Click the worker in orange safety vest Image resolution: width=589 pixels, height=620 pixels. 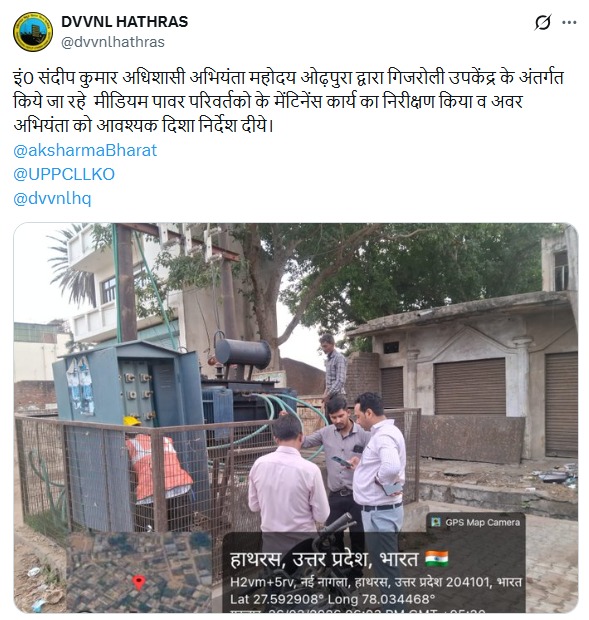pos(158,467)
